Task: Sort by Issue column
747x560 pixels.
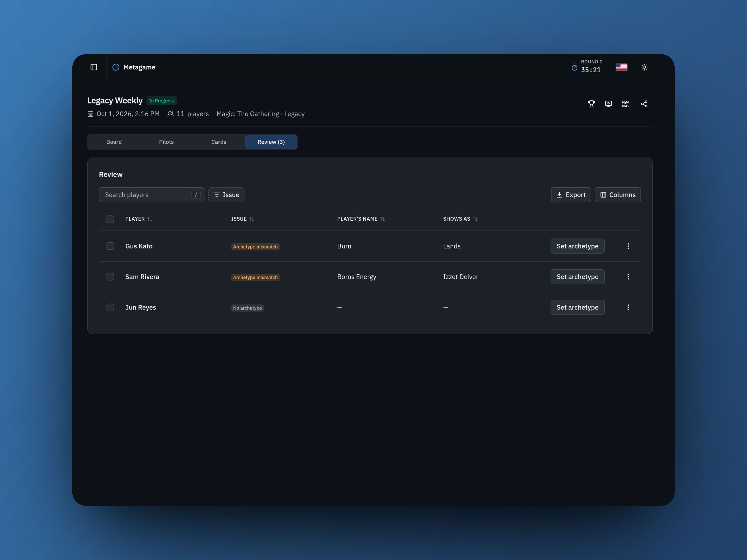Action: click(x=243, y=219)
